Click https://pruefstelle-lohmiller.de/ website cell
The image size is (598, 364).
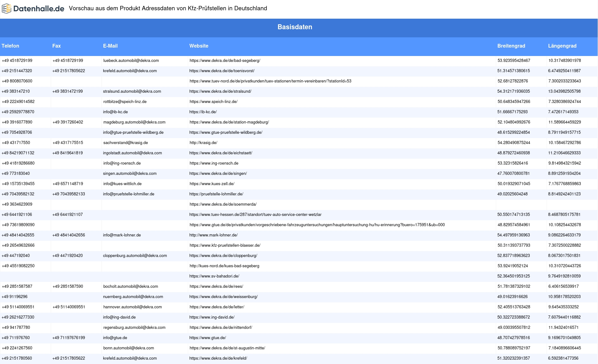click(x=216, y=194)
